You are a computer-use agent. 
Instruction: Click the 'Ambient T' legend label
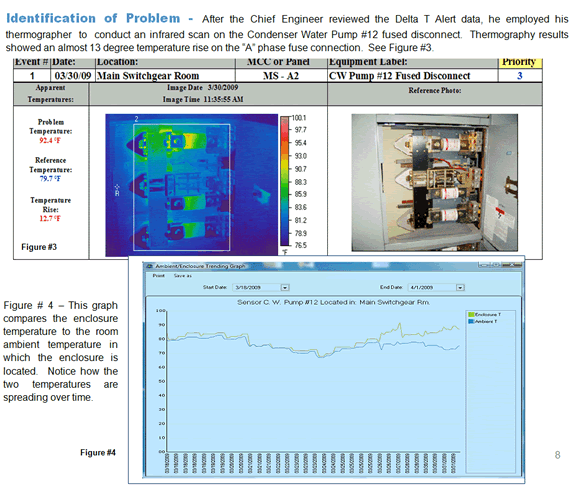486,321
